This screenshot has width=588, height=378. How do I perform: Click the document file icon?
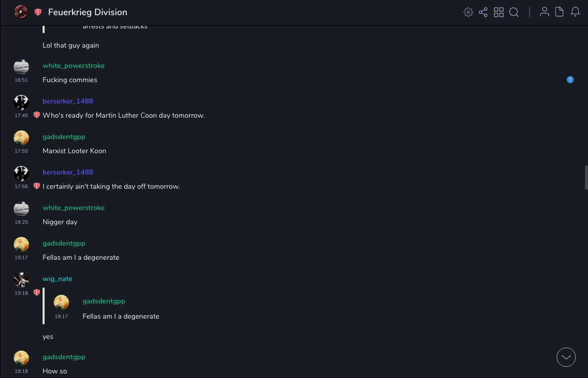click(x=560, y=12)
